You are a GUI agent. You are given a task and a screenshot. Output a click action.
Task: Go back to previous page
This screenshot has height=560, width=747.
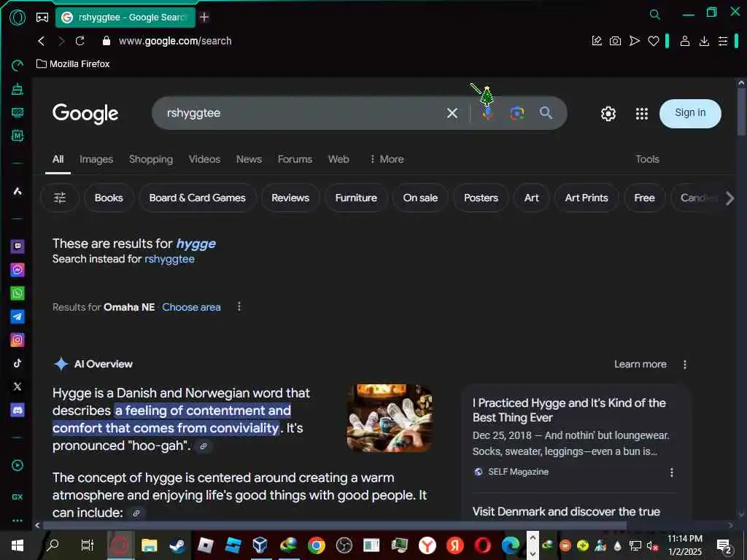(42, 41)
